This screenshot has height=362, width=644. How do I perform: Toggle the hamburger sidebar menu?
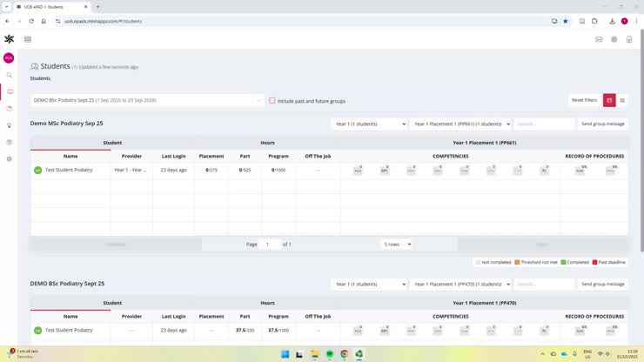pyautogui.click(x=28, y=39)
